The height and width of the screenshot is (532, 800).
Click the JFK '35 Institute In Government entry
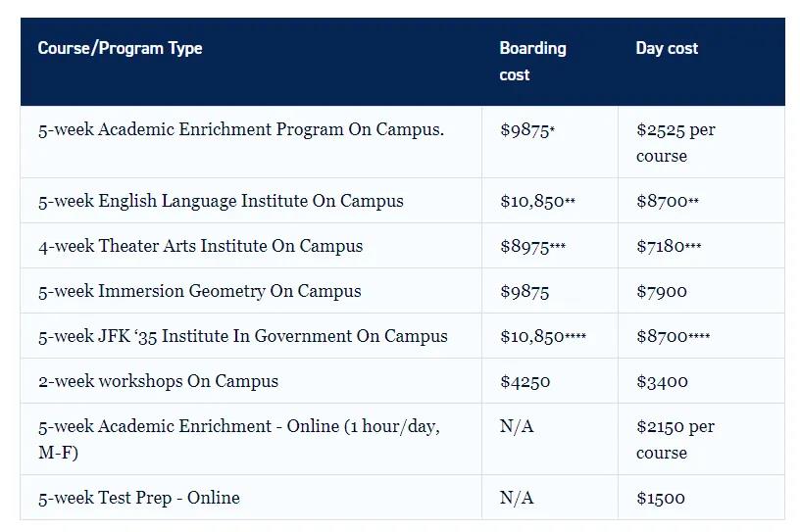click(x=242, y=336)
